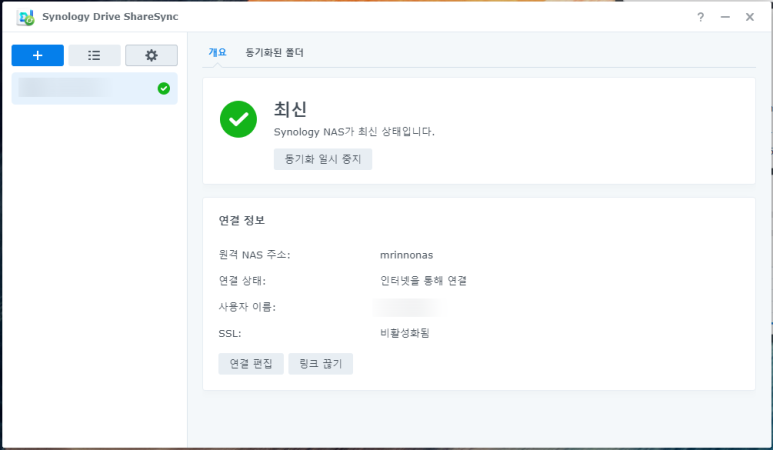Click the 연결 정보 section heading
Screen dimensions: 773x450
coord(242,220)
